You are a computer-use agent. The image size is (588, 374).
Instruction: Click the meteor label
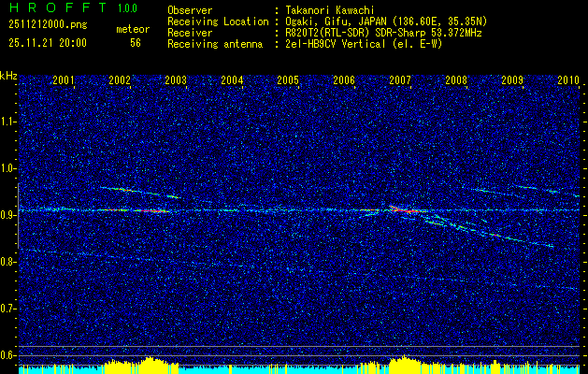[133, 29]
